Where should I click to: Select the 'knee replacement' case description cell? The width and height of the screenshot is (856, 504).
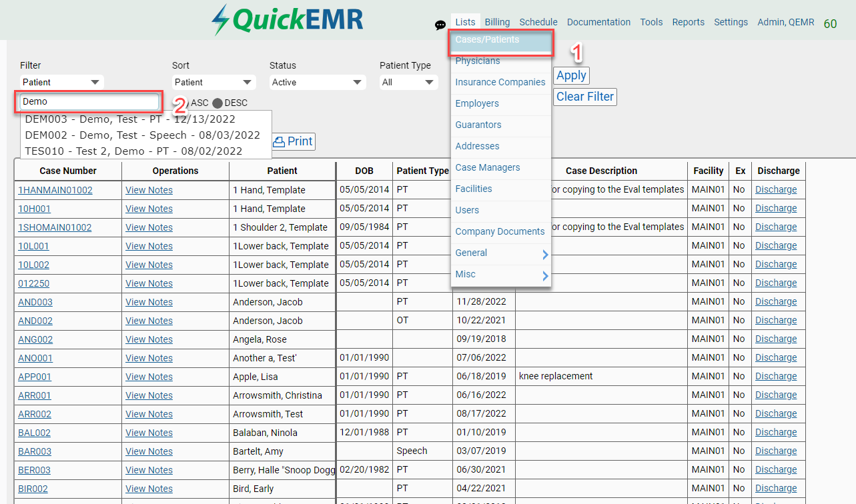pos(601,377)
